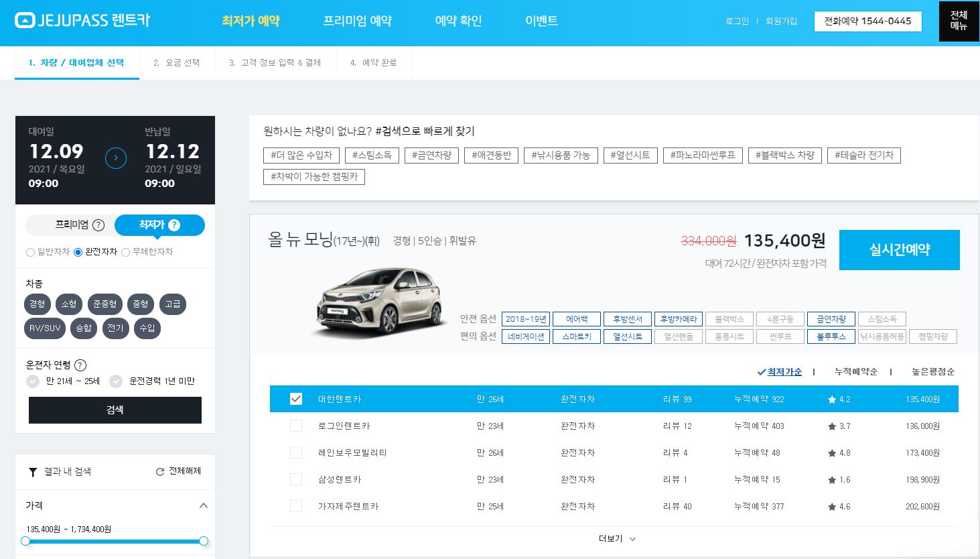Image resolution: width=980 pixels, height=559 pixels.
Task: Select step 2 요금 선택 tab
Action: click(x=177, y=62)
